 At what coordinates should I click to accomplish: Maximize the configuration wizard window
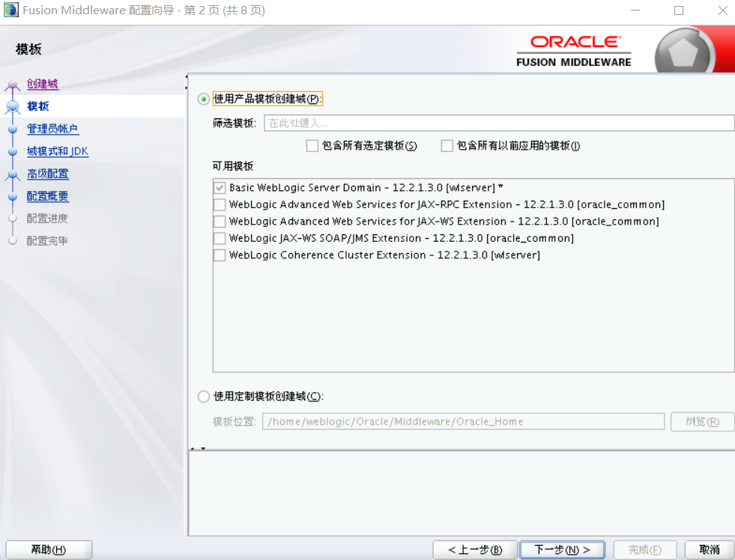(x=678, y=10)
